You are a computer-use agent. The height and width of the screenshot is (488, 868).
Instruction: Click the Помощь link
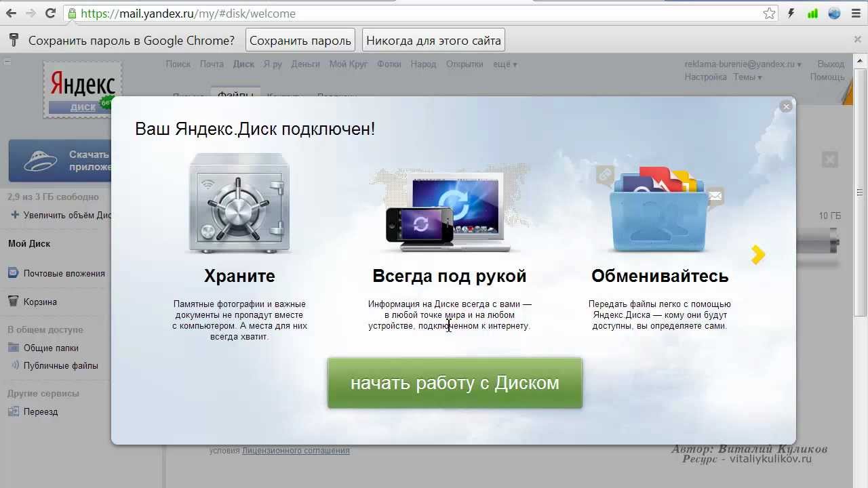coord(827,77)
